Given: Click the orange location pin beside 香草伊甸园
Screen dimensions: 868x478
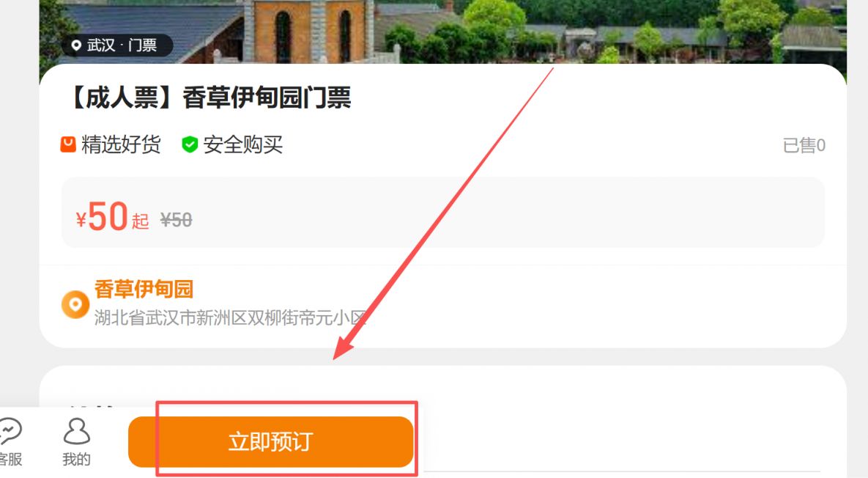Looking at the screenshot, I should 75,305.
